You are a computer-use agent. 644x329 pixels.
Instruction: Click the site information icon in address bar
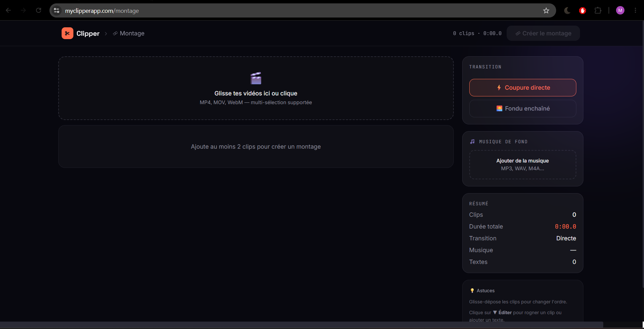[x=57, y=10]
